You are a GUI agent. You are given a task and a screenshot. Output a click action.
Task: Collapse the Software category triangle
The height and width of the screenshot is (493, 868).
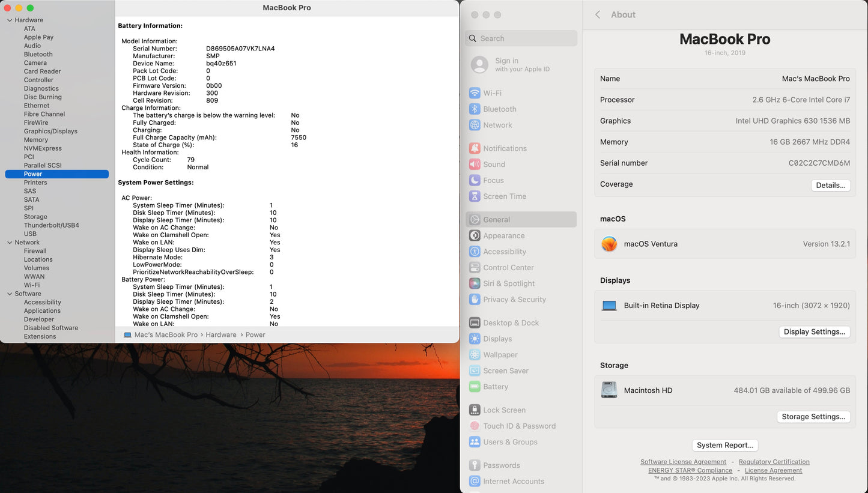(x=10, y=294)
